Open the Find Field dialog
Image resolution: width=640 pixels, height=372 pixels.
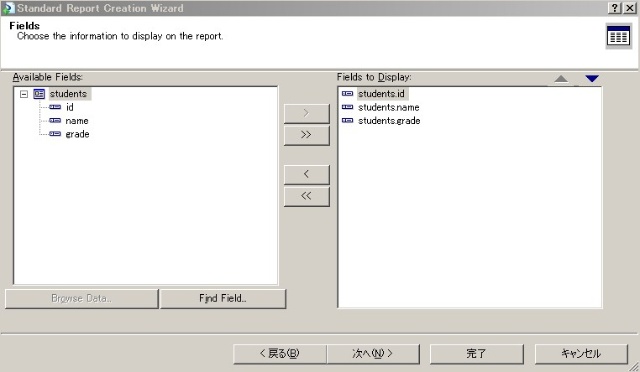pyautogui.click(x=223, y=298)
